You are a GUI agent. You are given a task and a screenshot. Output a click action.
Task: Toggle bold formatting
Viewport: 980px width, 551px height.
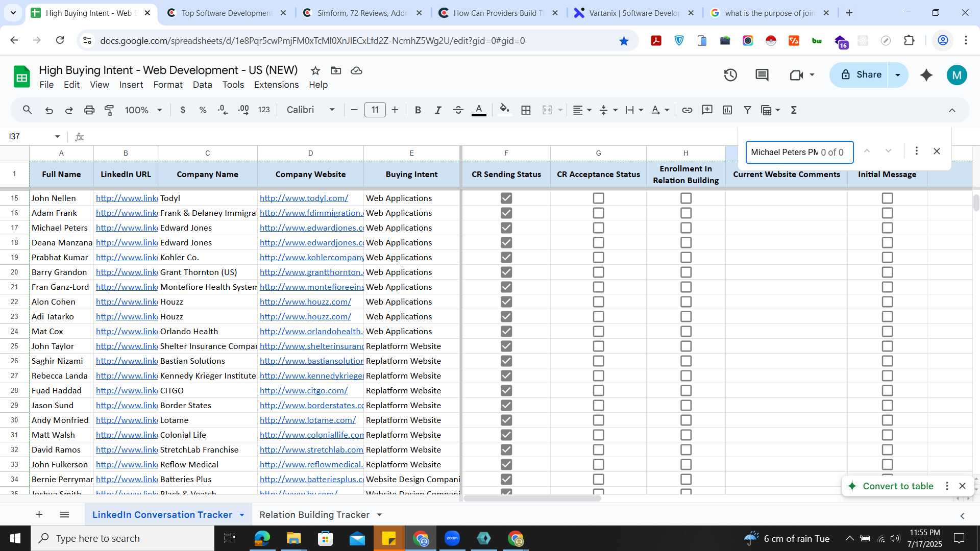(x=418, y=110)
